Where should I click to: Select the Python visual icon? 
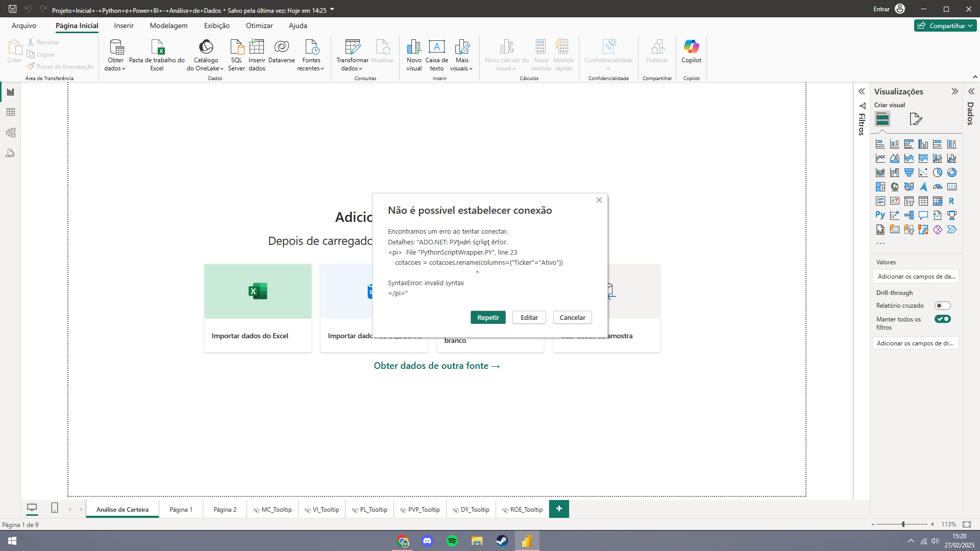880,215
